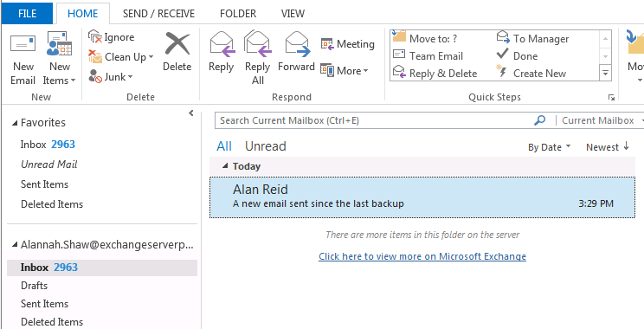
Task: Open the FILE tab
Action: (x=27, y=14)
